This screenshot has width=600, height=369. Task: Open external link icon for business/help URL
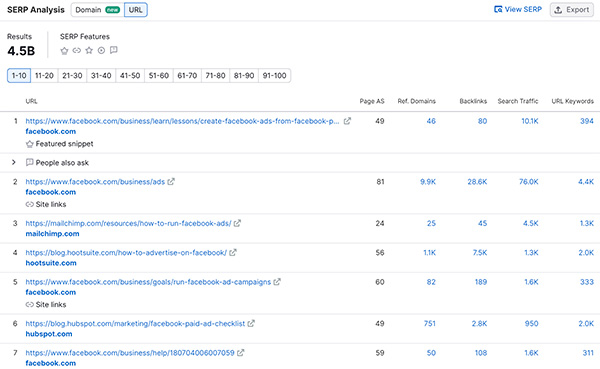240,353
